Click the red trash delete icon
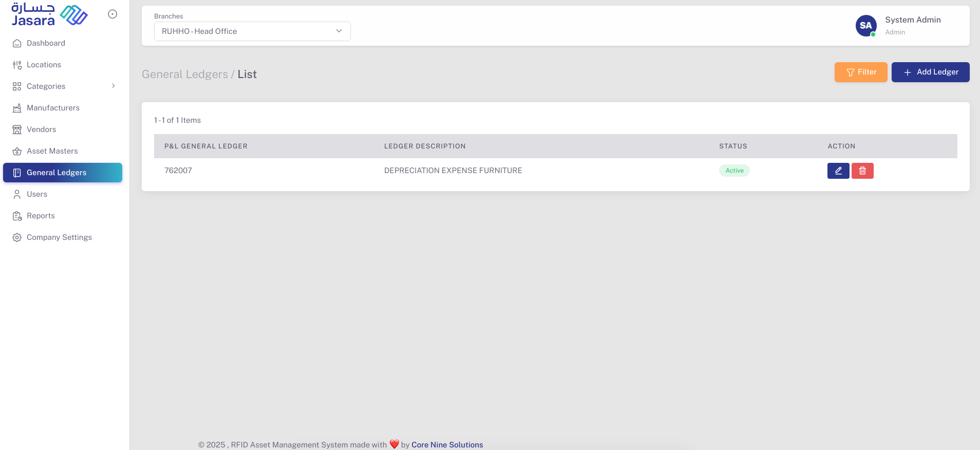Image resolution: width=980 pixels, height=450 pixels. pos(862,171)
